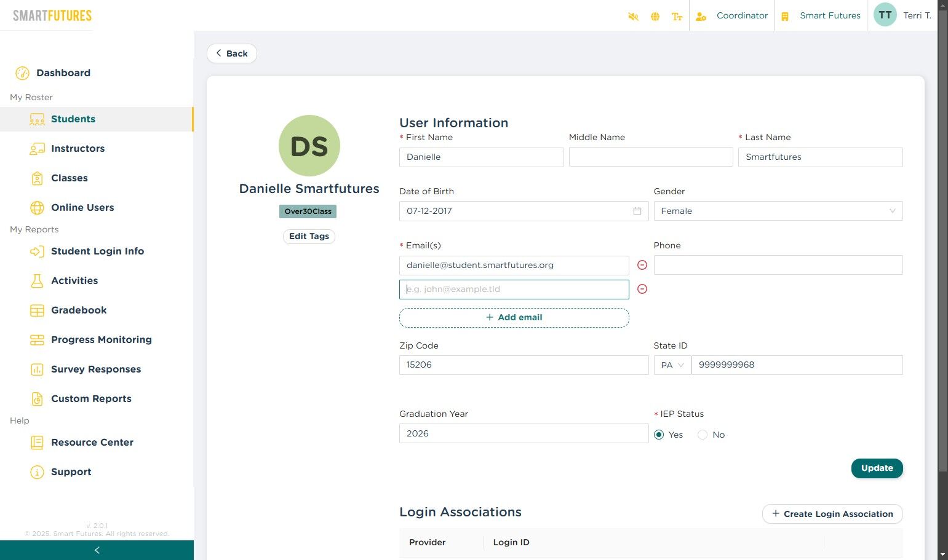
Task: Open the Gender dropdown
Action: pyautogui.click(x=778, y=211)
